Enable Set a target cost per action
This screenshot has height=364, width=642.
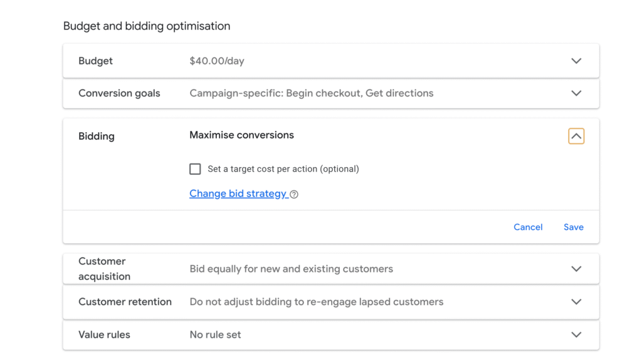(195, 169)
